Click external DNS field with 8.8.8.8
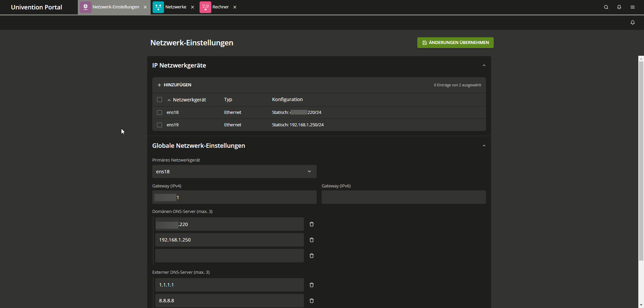The width and height of the screenshot is (644, 308). click(x=229, y=301)
